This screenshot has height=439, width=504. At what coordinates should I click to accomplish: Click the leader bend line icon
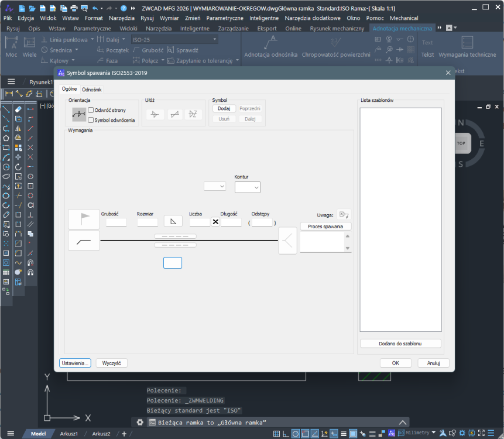pos(84,241)
